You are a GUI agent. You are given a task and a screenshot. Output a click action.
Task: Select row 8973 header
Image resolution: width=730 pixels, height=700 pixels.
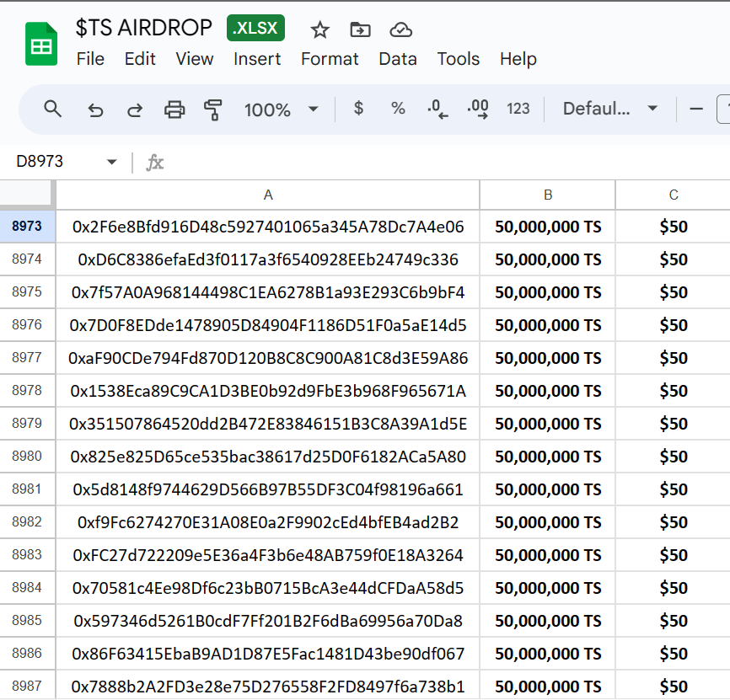(x=27, y=227)
